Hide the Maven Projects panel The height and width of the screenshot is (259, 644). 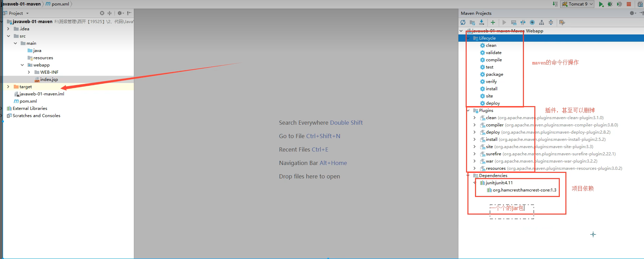(x=641, y=13)
